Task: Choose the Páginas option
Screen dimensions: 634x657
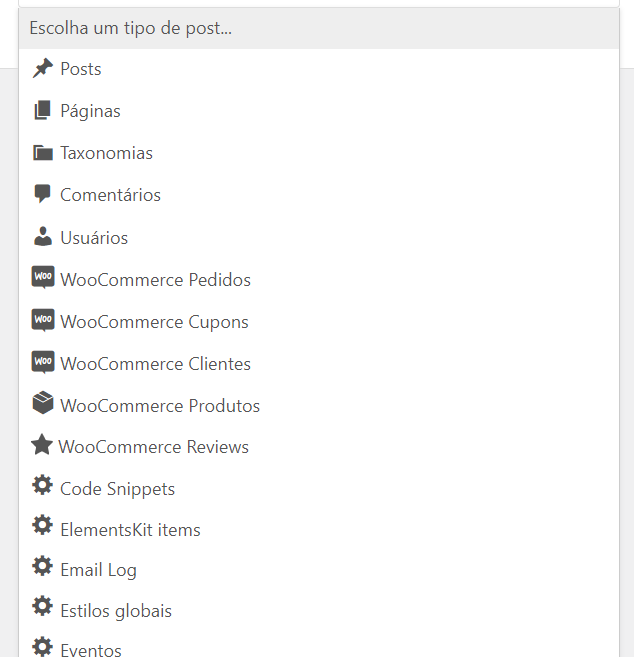Action: (319, 111)
